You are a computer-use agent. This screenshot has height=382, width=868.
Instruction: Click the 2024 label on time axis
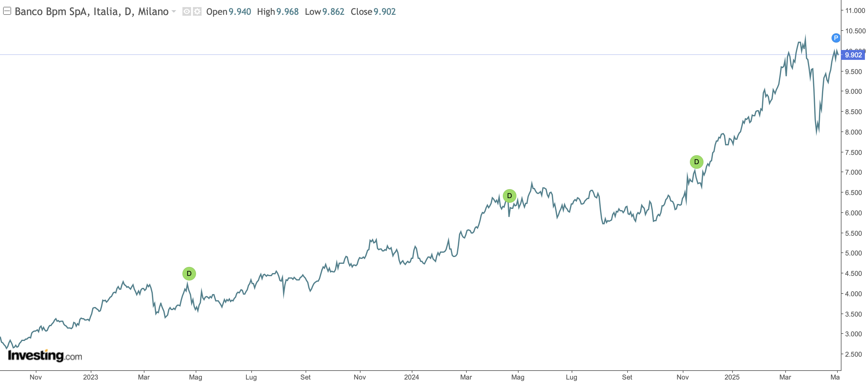click(411, 377)
